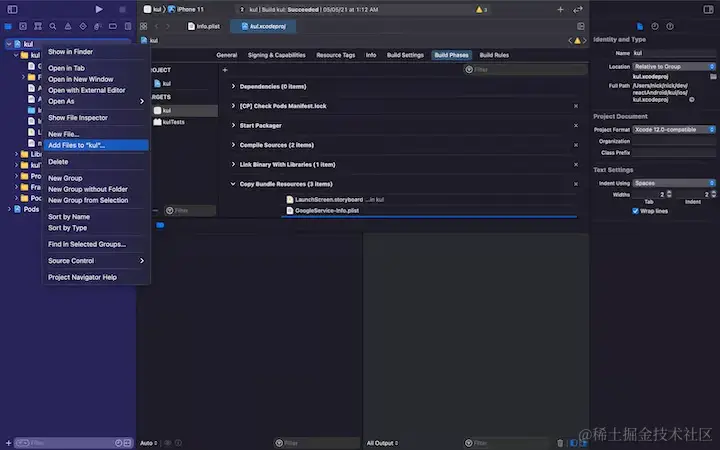The height and width of the screenshot is (450, 720).
Task: Add item using navigator bottom plus
Action: 8,443
